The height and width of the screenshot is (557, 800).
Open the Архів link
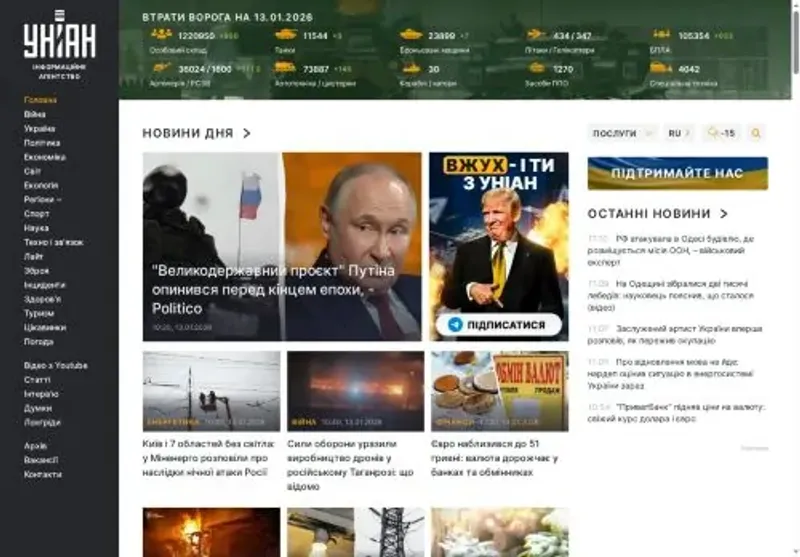(35, 446)
